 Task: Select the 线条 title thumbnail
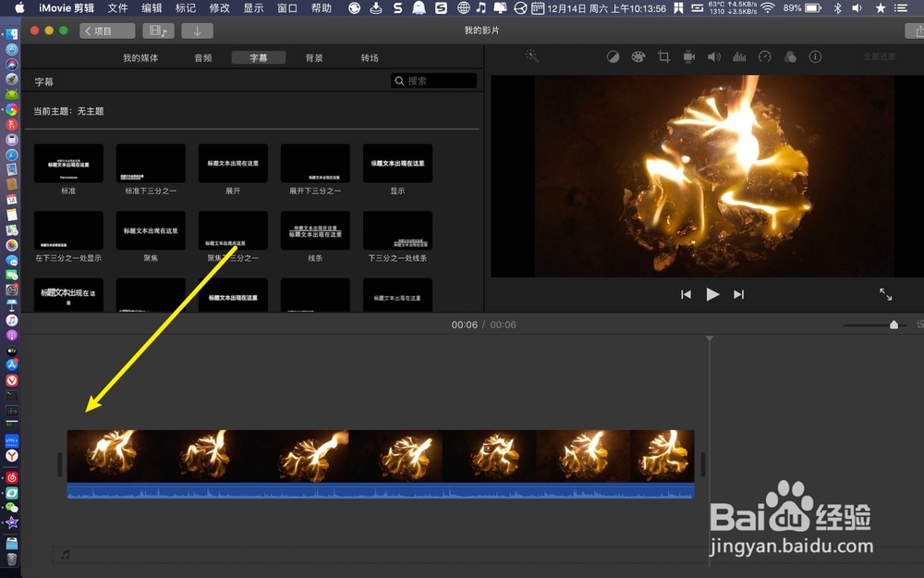click(315, 230)
